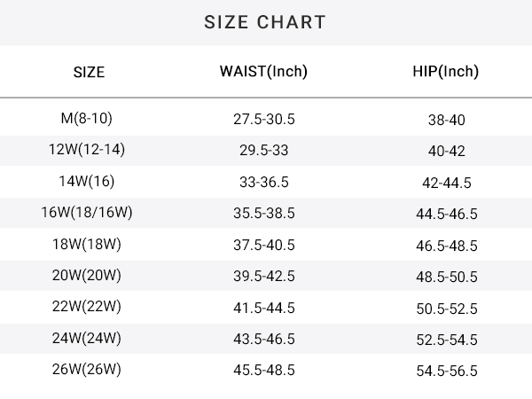532x399 pixels.
Task: Click the 24W(24W) size cell
Action: pos(87,339)
